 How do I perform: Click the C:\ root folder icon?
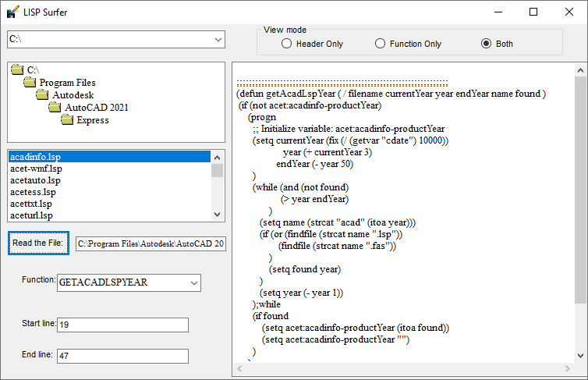coord(17,69)
